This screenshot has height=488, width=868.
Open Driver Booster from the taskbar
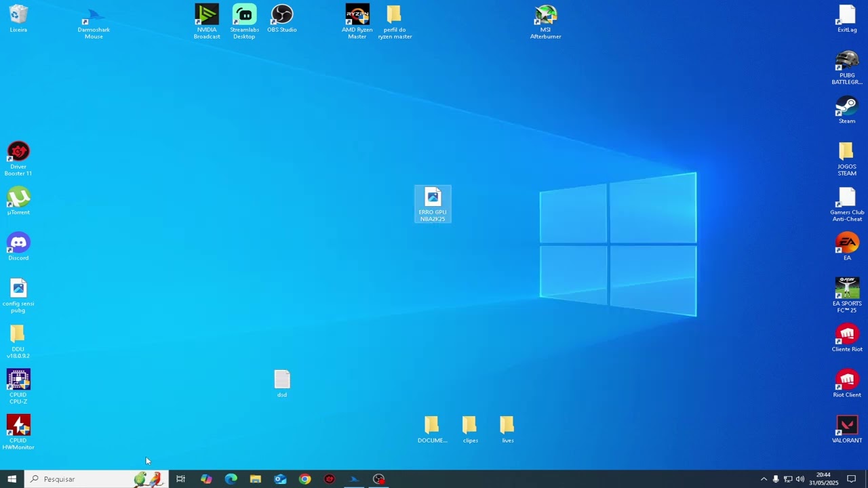[330, 479]
